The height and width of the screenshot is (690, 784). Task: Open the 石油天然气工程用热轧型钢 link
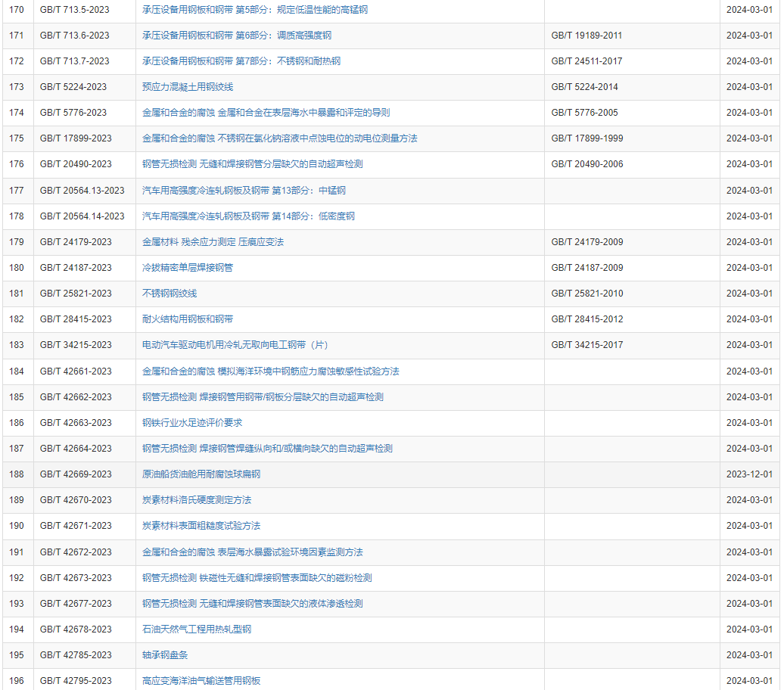click(197, 629)
